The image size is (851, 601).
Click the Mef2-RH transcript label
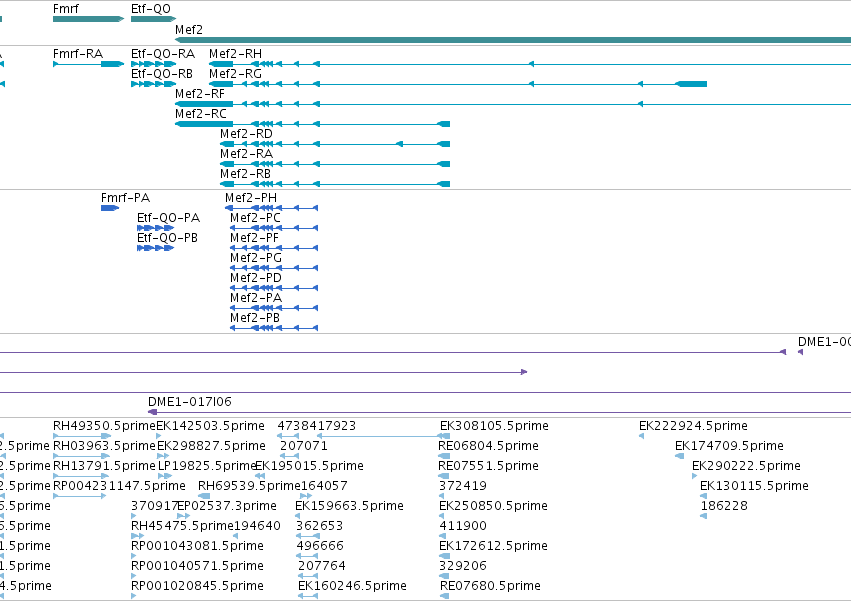pyautogui.click(x=236, y=54)
